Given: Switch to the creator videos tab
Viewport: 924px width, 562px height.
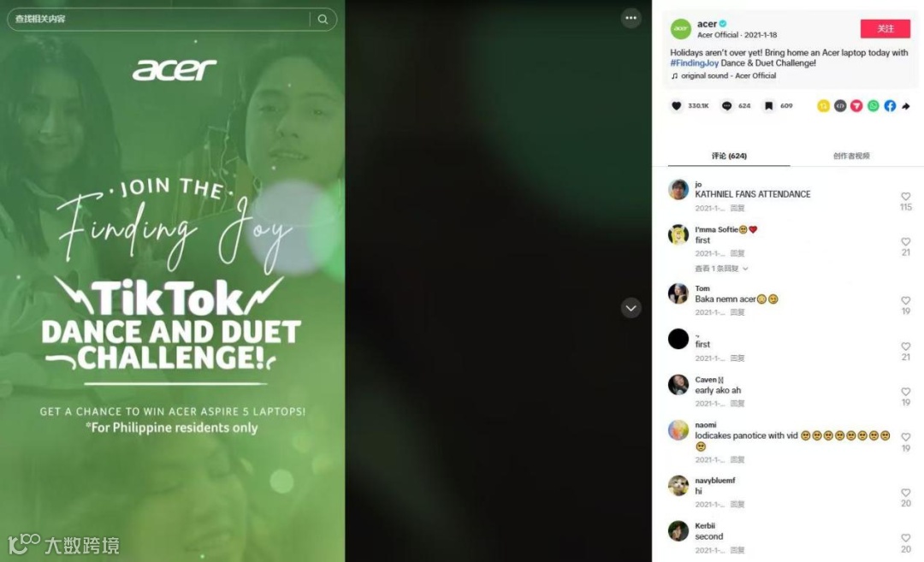Looking at the screenshot, I should coord(851,156).
